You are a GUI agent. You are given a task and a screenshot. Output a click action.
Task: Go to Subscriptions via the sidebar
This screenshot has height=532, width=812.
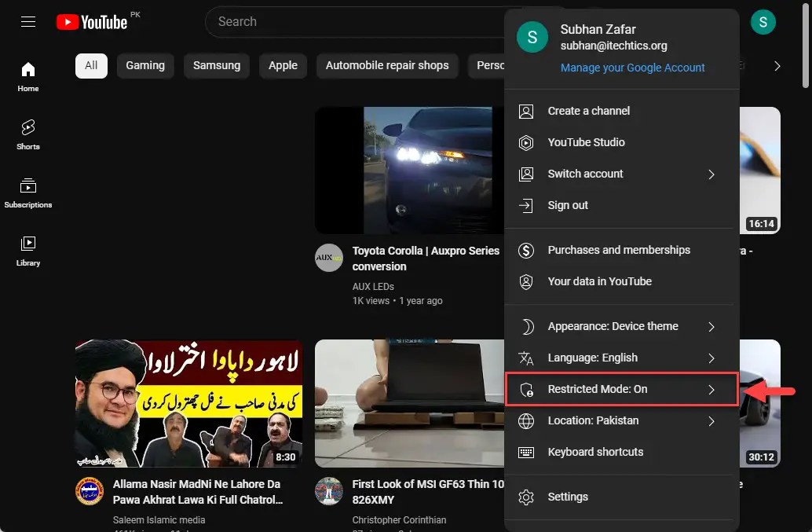tap(28, 193)
